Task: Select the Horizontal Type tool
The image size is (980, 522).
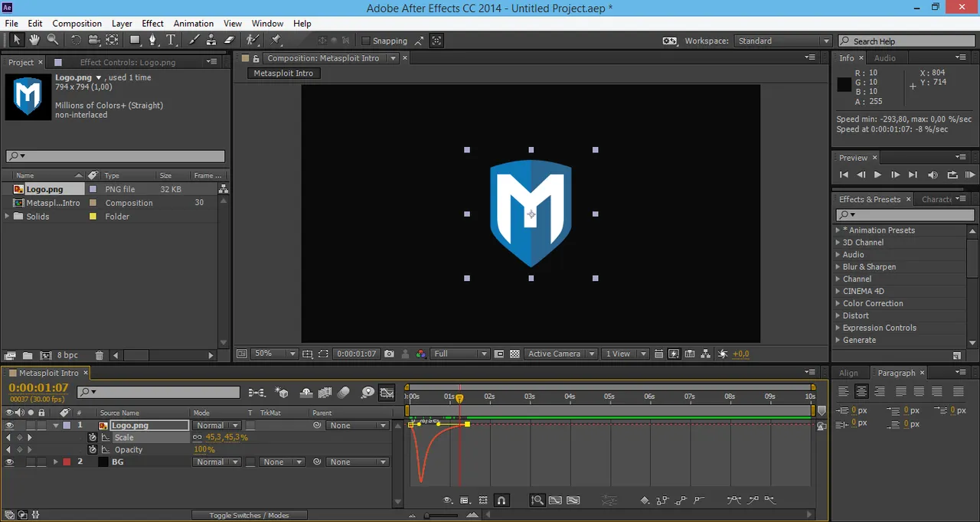Action: [x=171, y=40]
